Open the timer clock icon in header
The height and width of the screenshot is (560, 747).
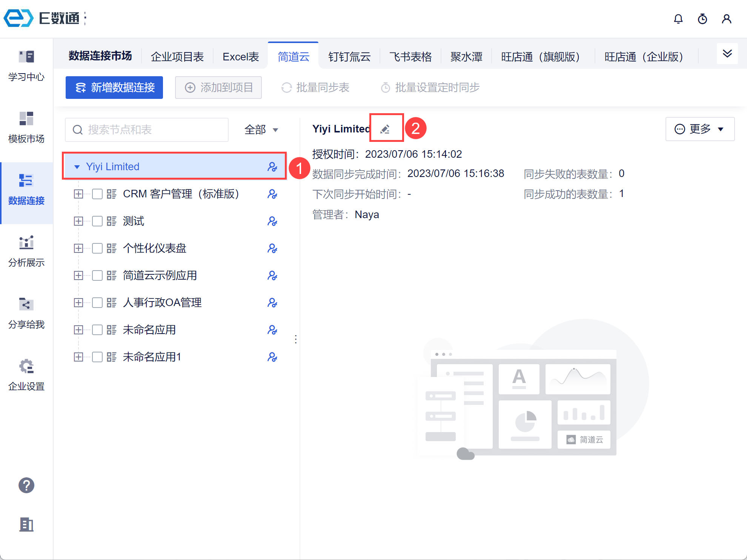[702, 19]
